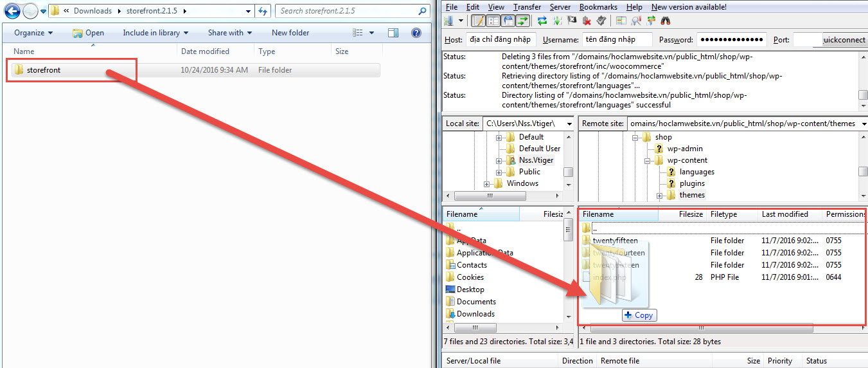Refresh file and folder lists in FileZilla
Image resolution: width=868 pixels, height=368 pixels.
click(x=542, y=21)
